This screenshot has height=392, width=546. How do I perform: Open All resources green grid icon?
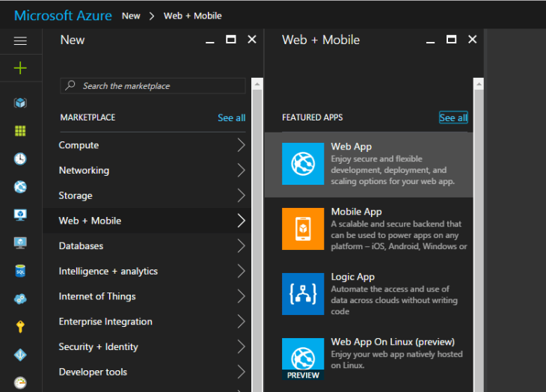(x=20, y=131)
